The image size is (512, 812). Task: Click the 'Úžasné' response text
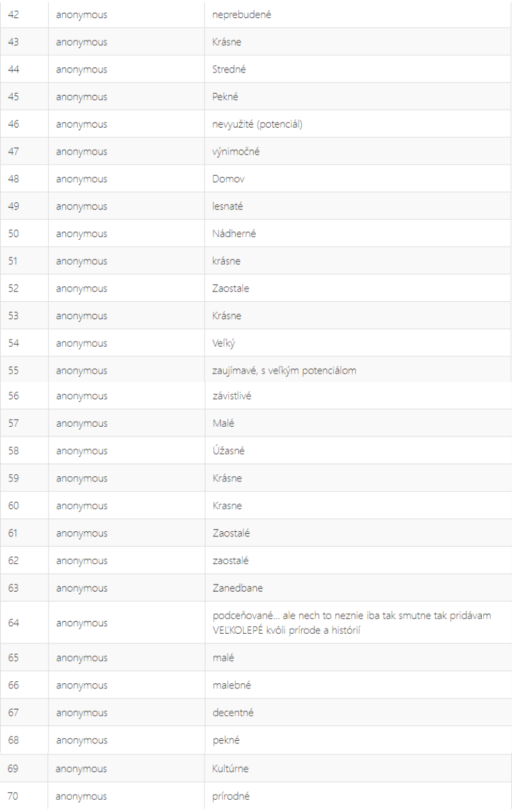[228, 451]
